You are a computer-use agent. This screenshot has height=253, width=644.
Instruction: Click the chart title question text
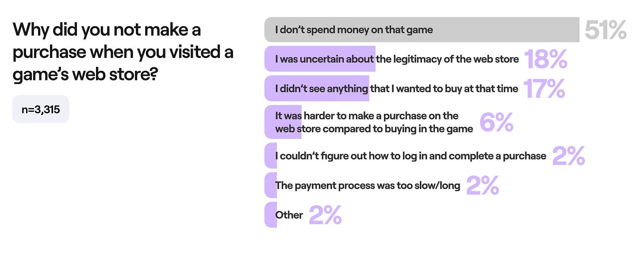(x=123, y=53)
